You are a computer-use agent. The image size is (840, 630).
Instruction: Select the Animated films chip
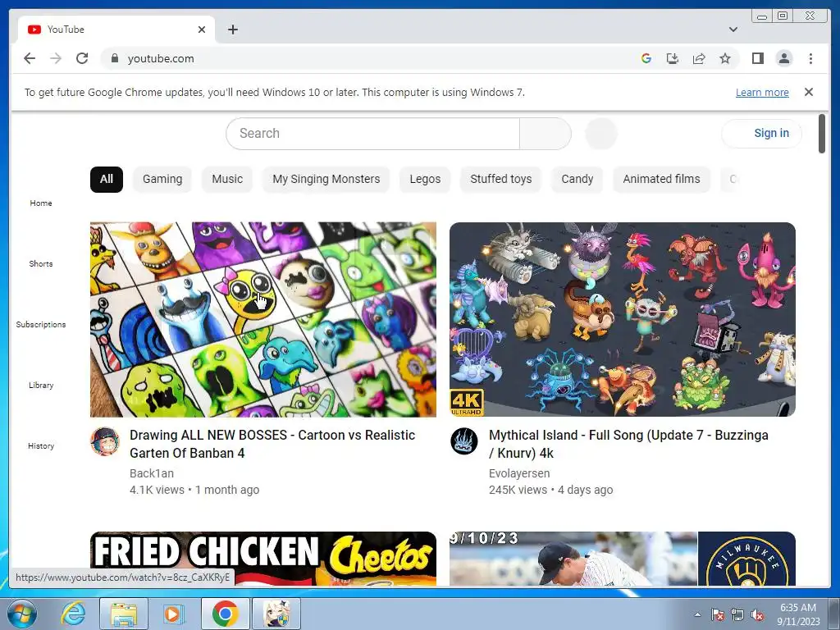coord(662,179)
